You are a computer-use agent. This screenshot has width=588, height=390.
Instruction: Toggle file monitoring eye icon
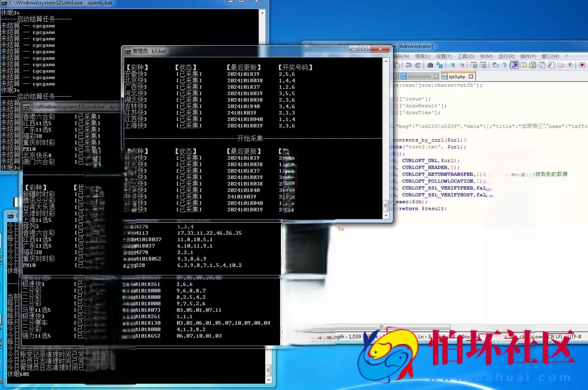pos(570,65)
